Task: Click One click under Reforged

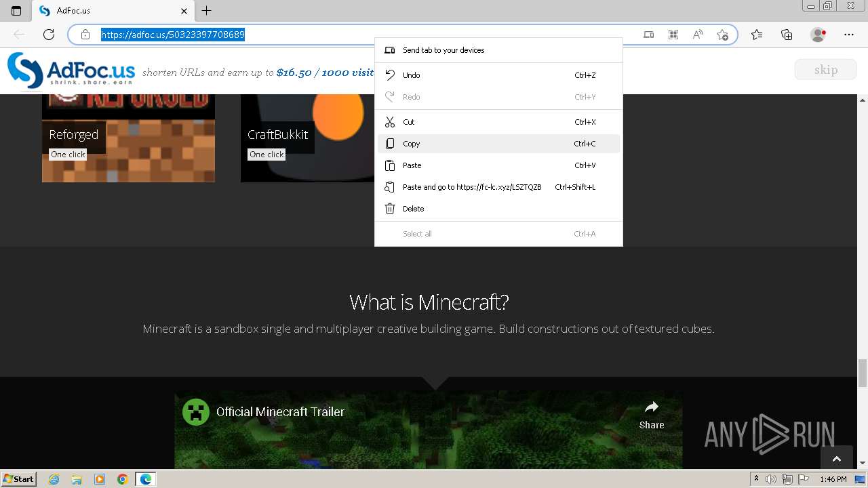Action: pyautogui.click(x=68, y=155)
